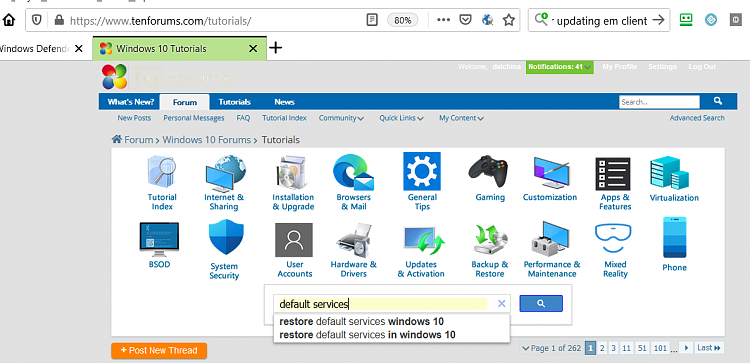Image resolution: width=750 pixels, height=363 pixels.
Task: Click the 80% zoom level indicator
Action: (x=402, y=20)
